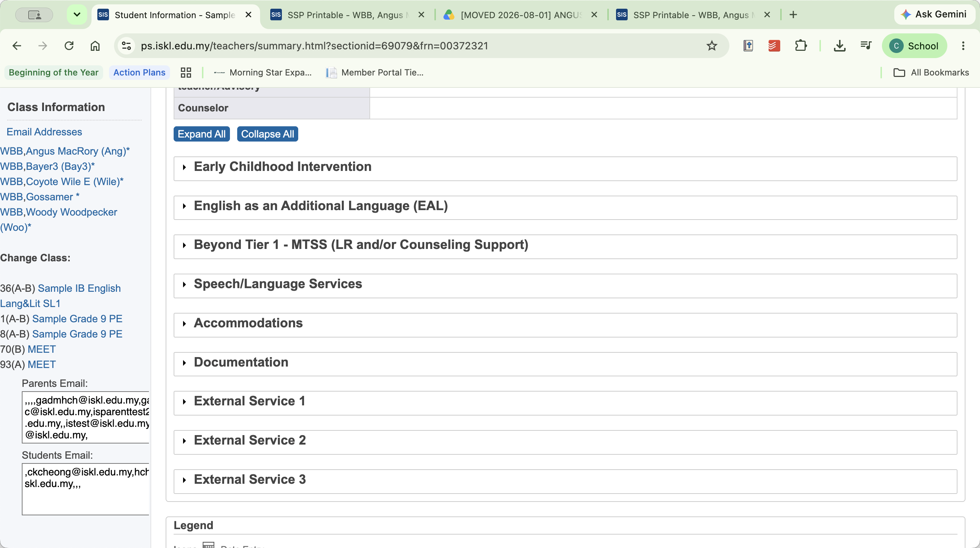Viewport: 980px width, 548px height.
Task: Switch to the last SSP Printable tab
Action: tap(693, 15)
